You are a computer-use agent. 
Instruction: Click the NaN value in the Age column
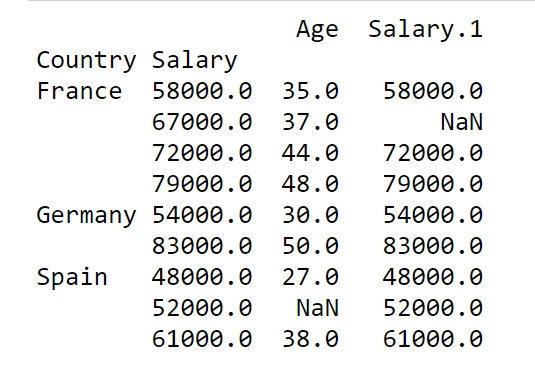click(317, 308)
